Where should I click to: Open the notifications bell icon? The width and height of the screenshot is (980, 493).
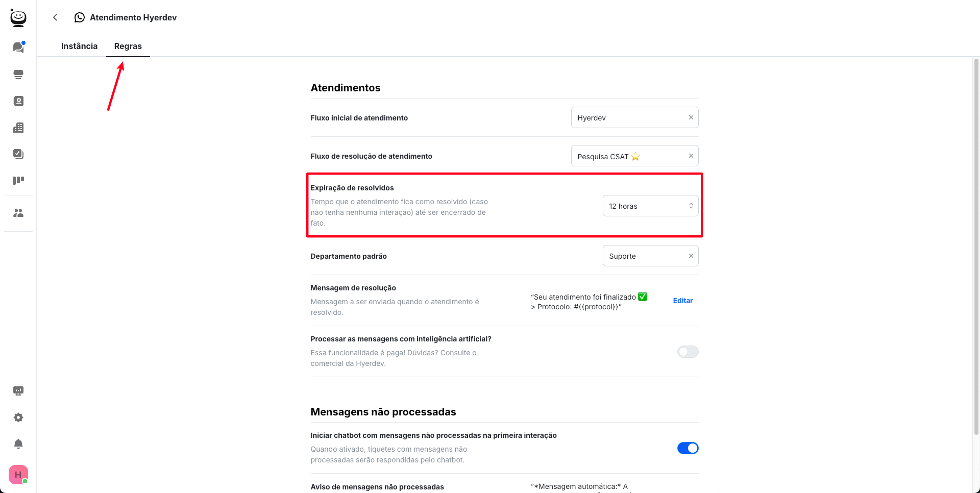[18, 444]
